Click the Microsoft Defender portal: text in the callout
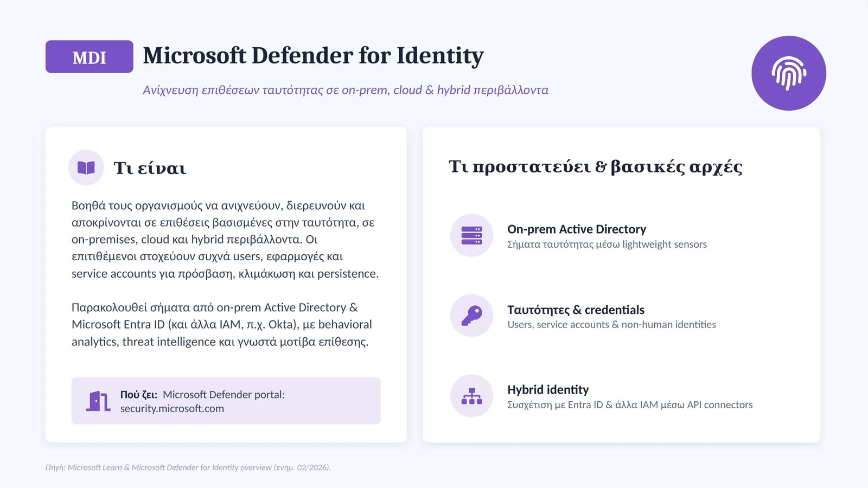This screenshot has height=488, width=868. [224, 395]
